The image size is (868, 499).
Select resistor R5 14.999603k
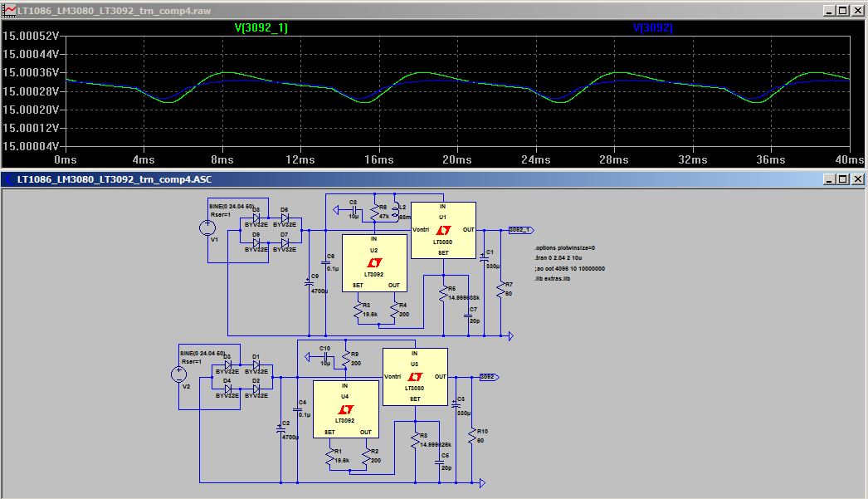[443, 294]
